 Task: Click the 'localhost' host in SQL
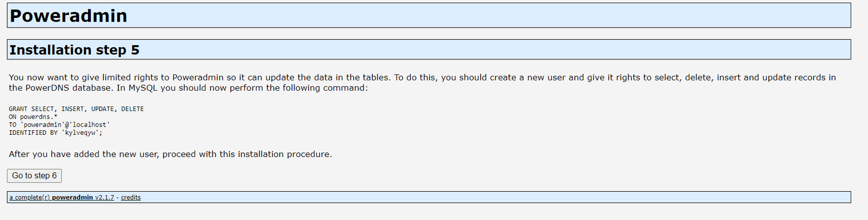click(x=91, y=125)
